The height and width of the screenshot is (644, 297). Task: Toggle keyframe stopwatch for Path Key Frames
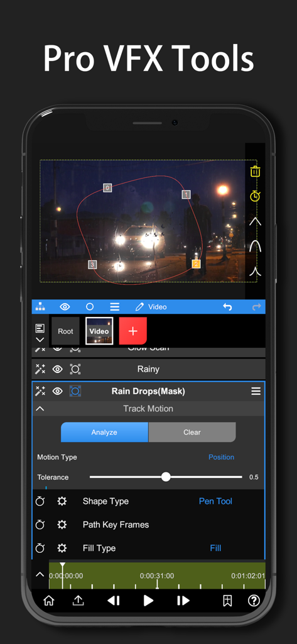[x=40, y=525]
